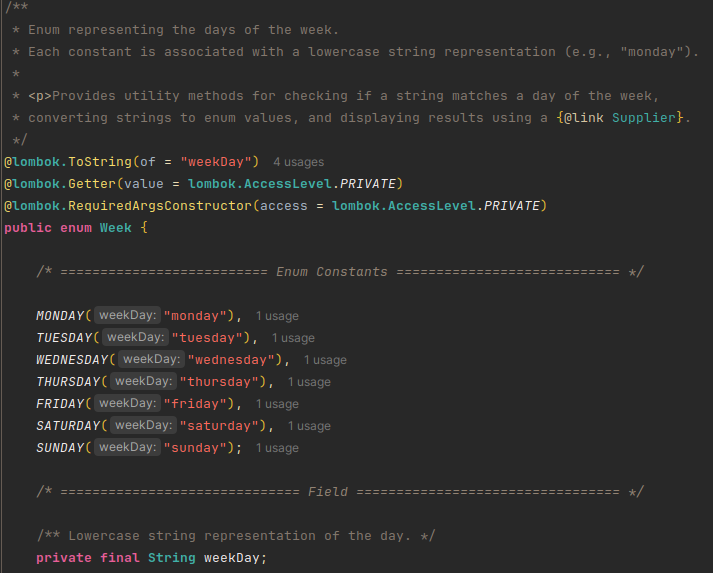Click the FRIDAY enum constant
Image resolution: width=713 pixels, height=573 pixels.
click(60, 403)
